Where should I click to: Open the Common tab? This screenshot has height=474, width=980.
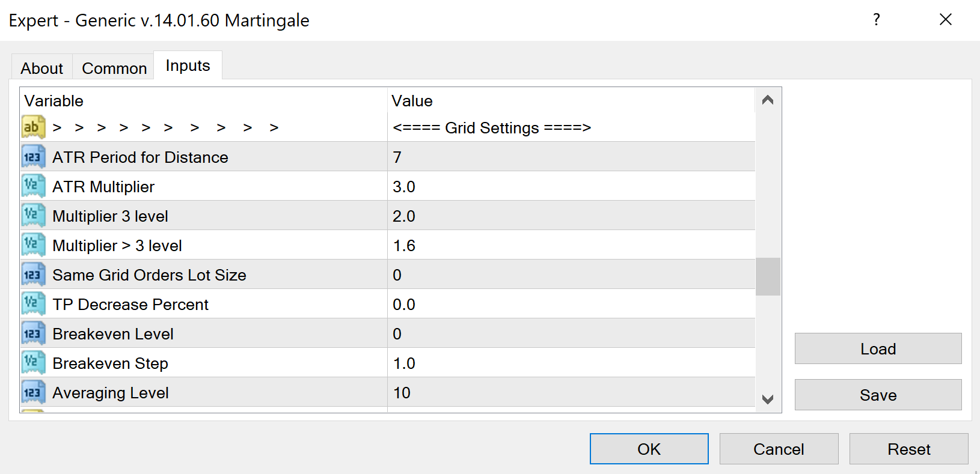tap(114, 68)
